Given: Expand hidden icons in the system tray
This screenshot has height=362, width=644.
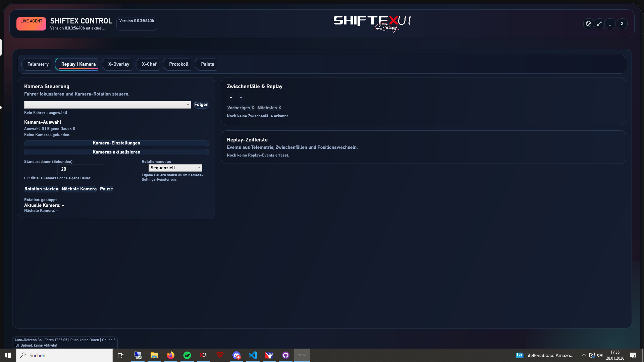Looking at the screenshot, I should click(584, 355).
